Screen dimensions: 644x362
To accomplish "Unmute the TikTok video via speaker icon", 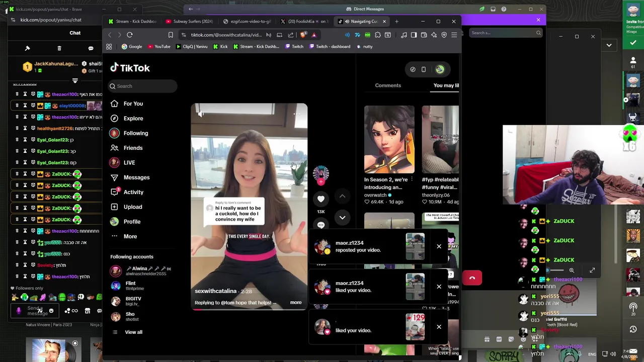I will pyautogui.click(x=200, y=114).
